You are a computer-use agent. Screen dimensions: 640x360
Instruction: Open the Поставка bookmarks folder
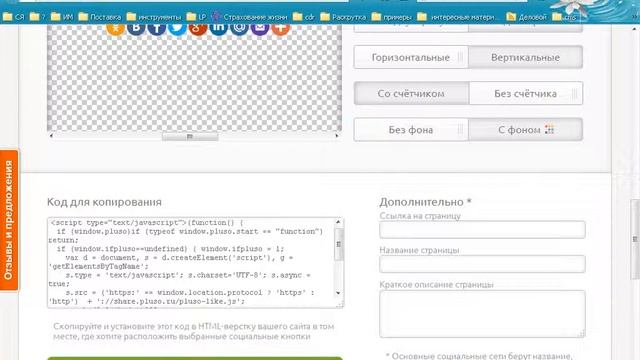tap(100, 17)
